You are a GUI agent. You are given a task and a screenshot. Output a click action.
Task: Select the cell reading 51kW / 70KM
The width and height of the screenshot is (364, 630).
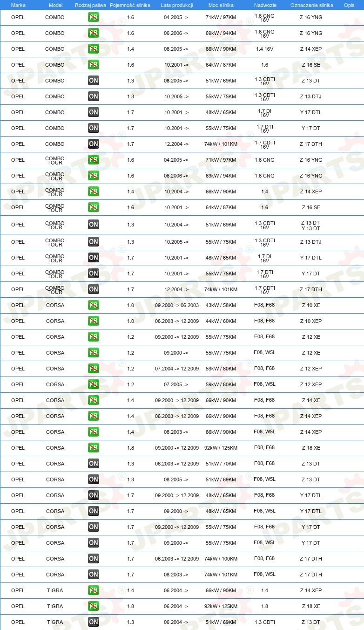click(x=221, y=464)
